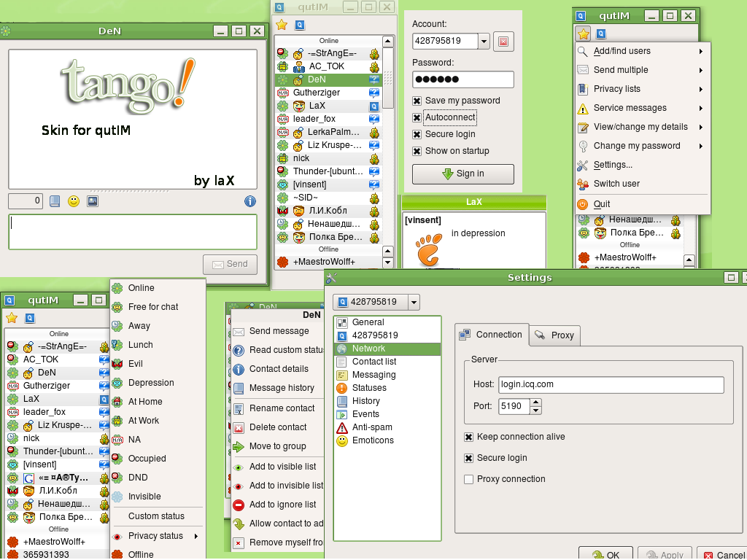The height and width of the screenshot is (560, 747).
Task: Expand the Change my password submenu arrow
Action: coord(701,146)
